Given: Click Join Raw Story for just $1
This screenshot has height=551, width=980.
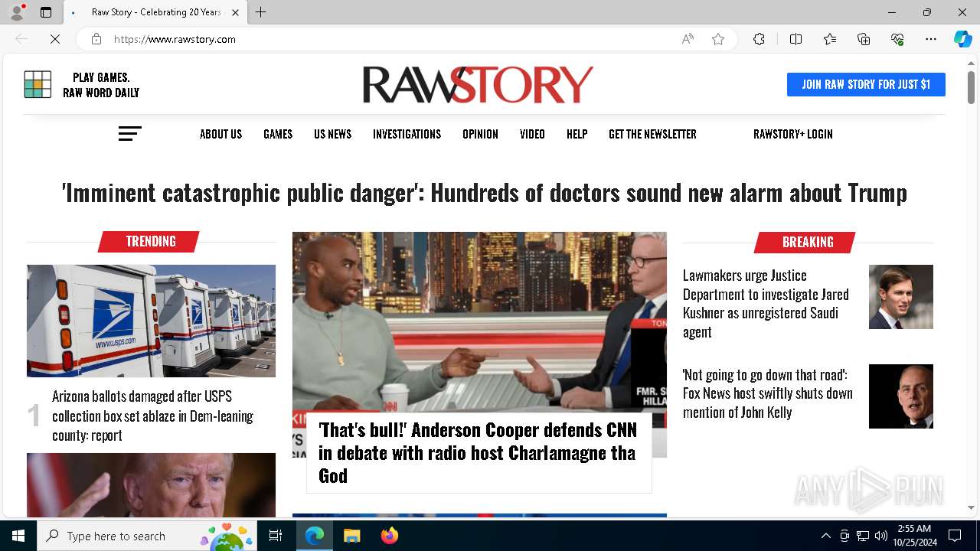Looking at the screenshot, I should [x=866, y=84].
